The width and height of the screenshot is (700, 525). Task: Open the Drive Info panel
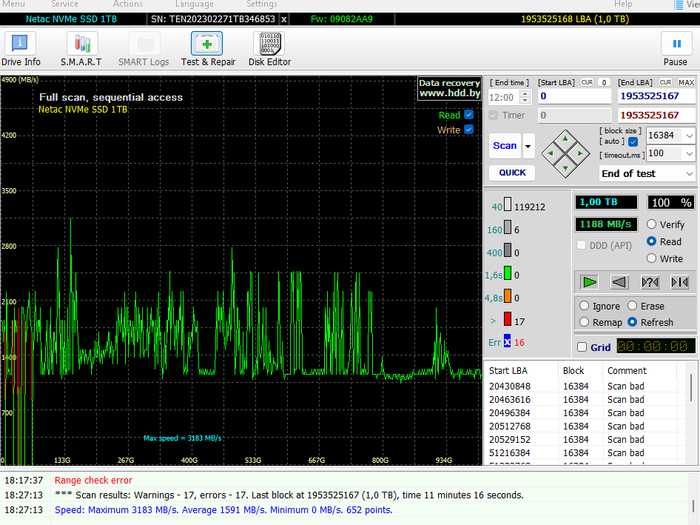coord(21,50)
